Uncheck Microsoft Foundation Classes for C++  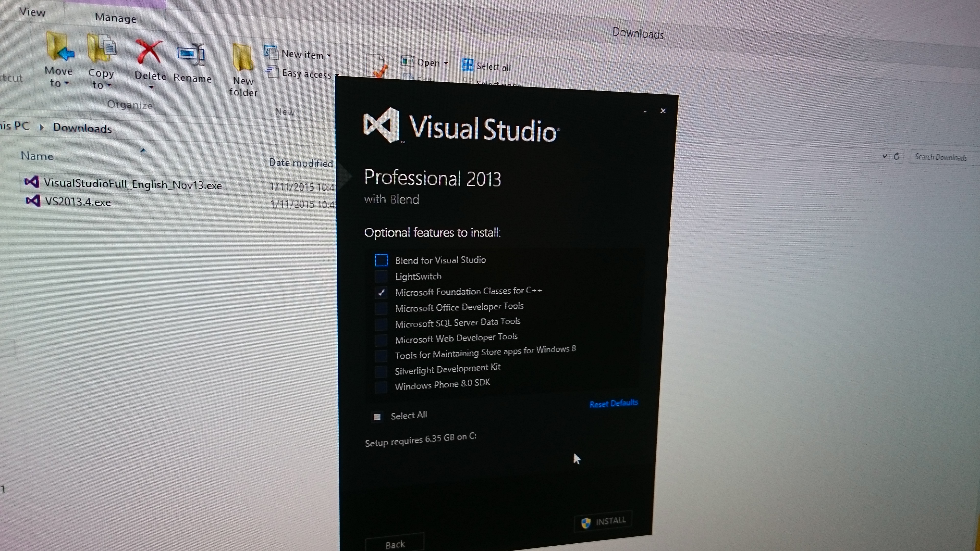381,292
